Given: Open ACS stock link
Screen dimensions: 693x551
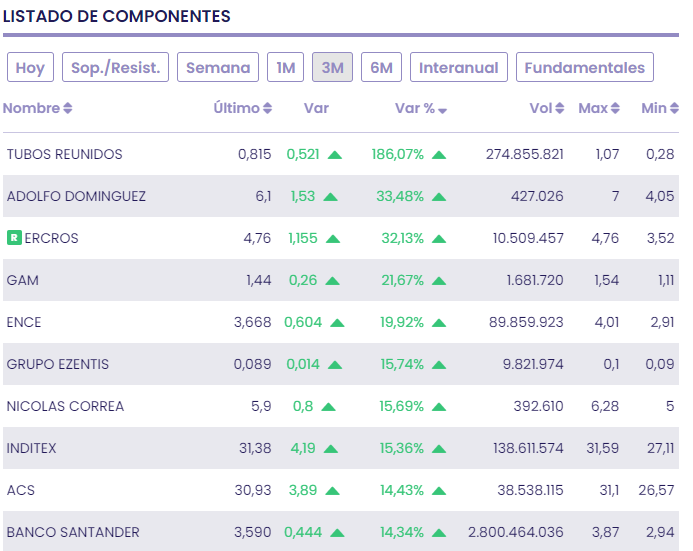Looking at the screenshot, I should point(20,490).
